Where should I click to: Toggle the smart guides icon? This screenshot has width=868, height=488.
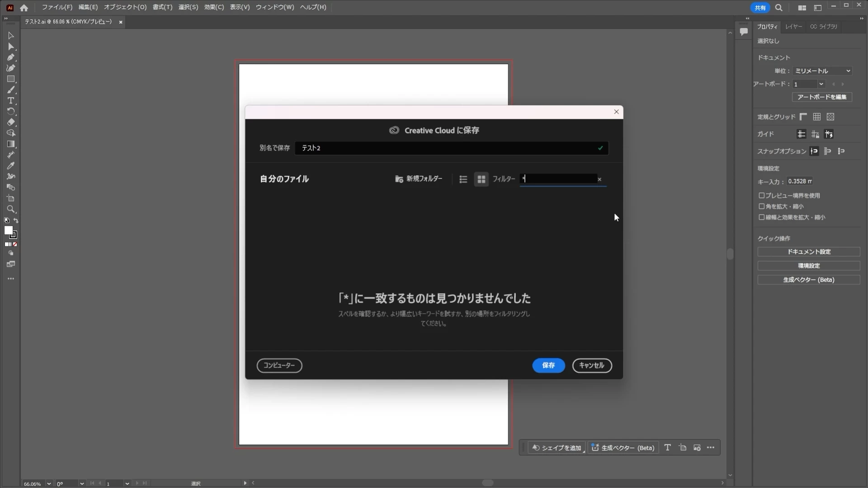coord(829,134)
